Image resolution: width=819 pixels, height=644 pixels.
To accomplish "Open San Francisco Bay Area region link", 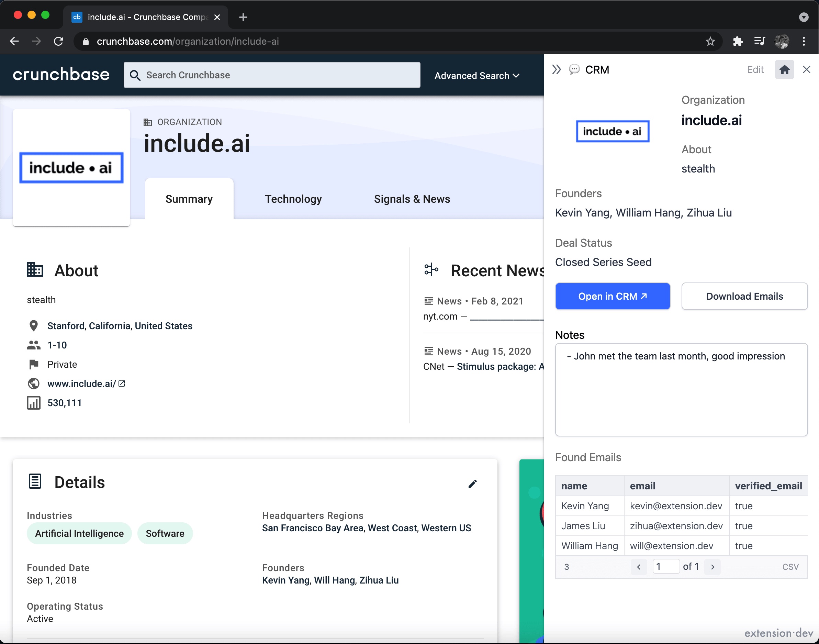I will click(x=312, y=528).
